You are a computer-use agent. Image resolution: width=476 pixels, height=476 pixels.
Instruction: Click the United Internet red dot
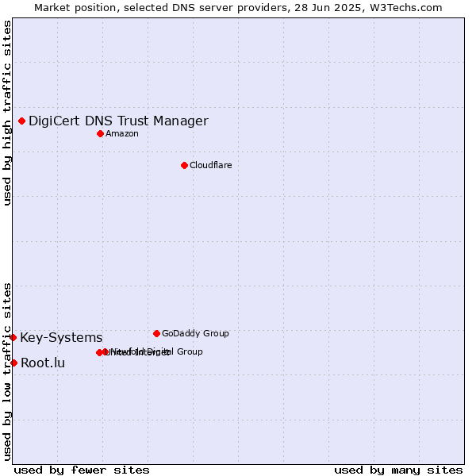coord(99,353)
